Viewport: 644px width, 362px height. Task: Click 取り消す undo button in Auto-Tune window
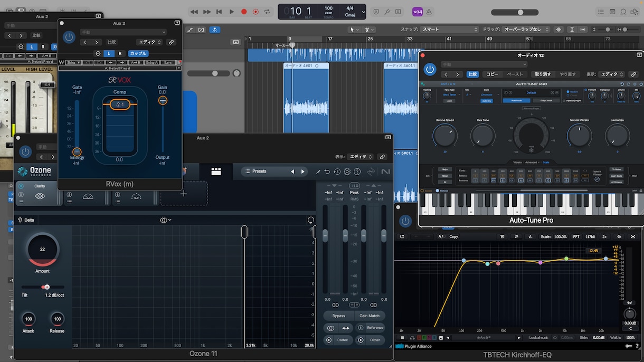(x=542, y=74)
